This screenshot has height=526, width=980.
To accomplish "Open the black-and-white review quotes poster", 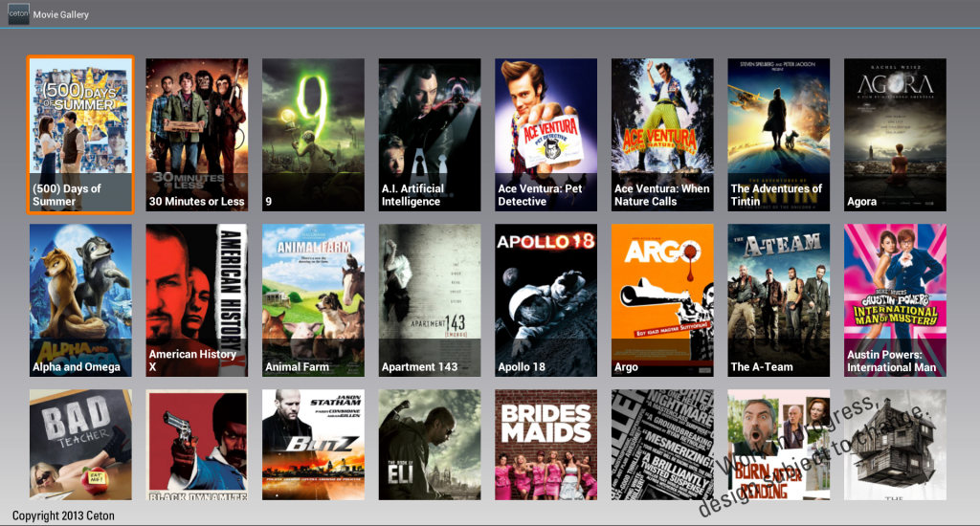I will pos(662,445).
